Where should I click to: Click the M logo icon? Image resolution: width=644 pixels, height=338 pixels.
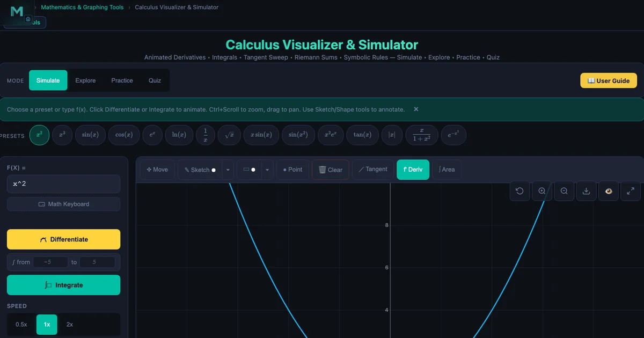(17, 11)
